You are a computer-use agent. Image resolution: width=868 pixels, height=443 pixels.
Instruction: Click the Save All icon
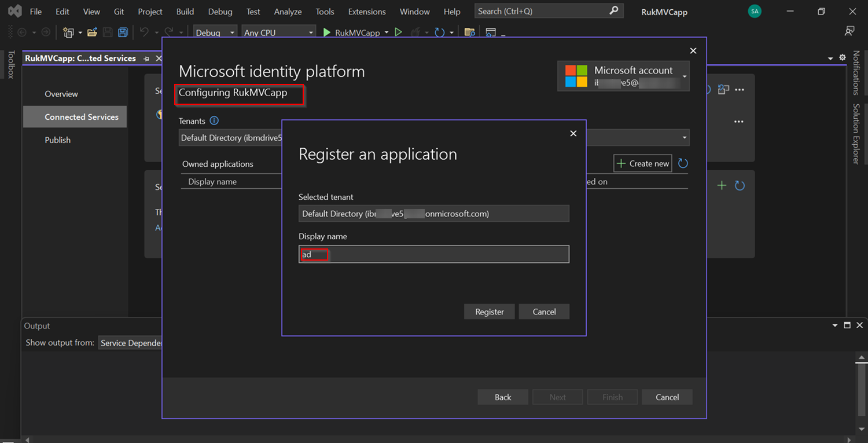(123, 32)
